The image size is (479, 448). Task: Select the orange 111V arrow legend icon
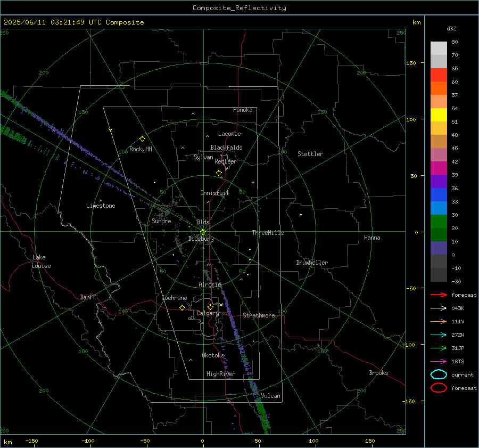point(439,321)
